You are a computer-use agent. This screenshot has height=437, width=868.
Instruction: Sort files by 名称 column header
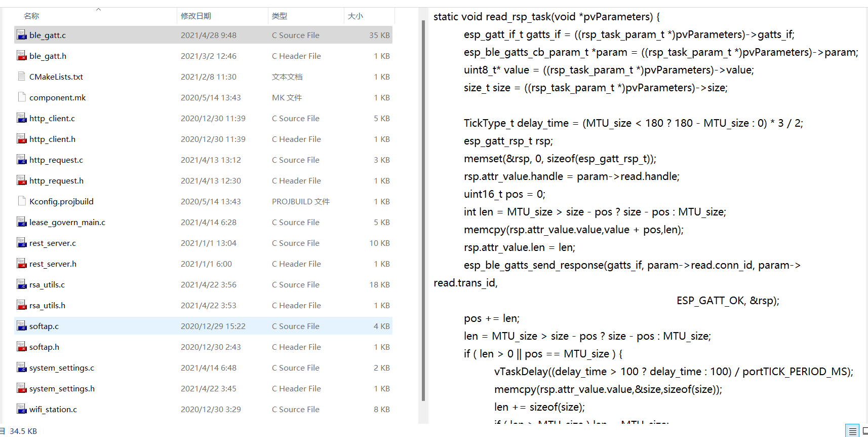(31, 16)
